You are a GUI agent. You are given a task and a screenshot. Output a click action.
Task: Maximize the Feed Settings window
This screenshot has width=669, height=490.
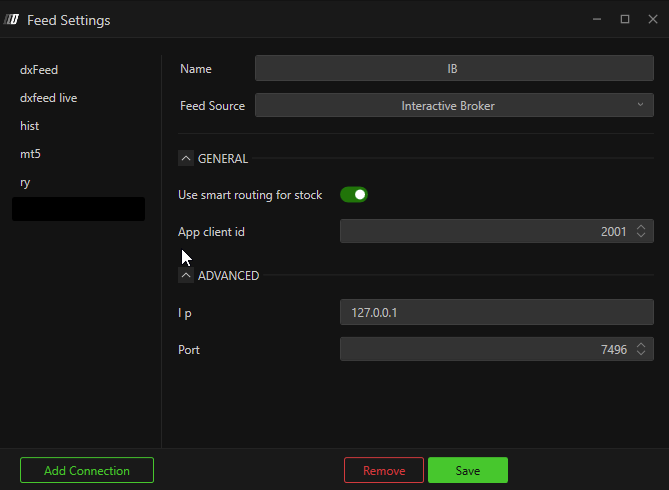tap(625, 19)
